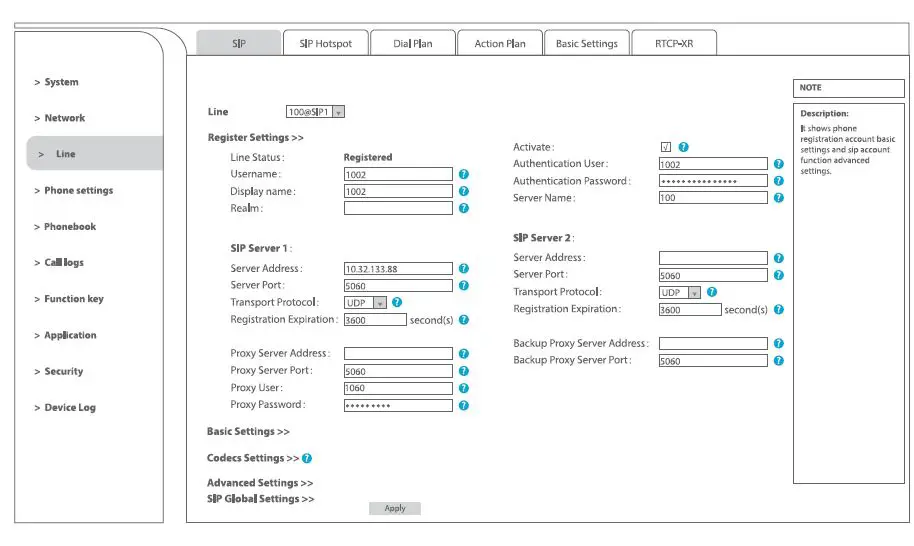Click help icon next to Codecs Settings
Viewport: 914px width, 546px height.
click(307, 458)
